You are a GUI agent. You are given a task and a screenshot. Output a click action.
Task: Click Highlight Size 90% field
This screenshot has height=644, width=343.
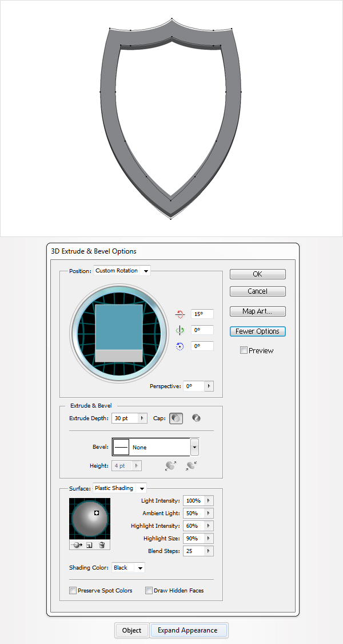[x=194, y=539]
